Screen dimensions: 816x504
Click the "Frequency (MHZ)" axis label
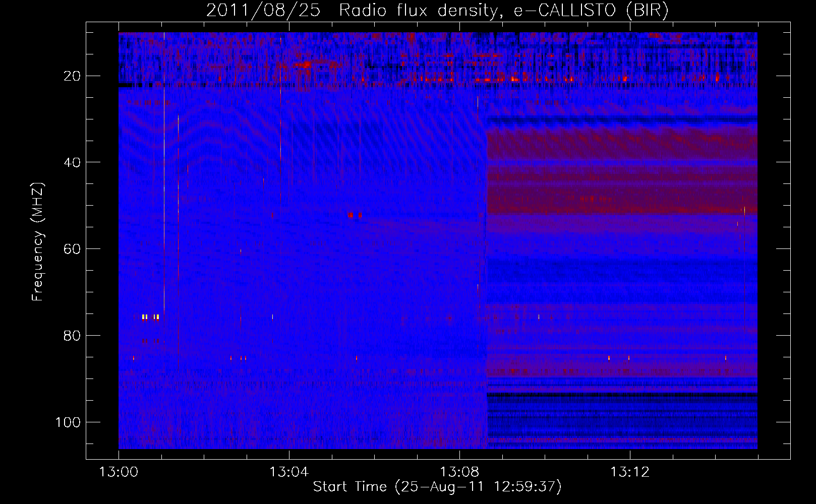click(x=38, y=242)
